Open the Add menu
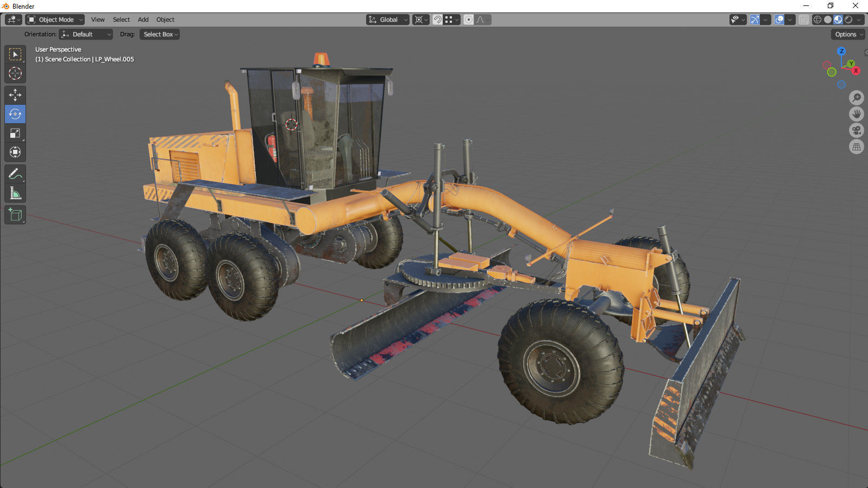The width and height of the screenshot is (868, 488). coord(143,20)
